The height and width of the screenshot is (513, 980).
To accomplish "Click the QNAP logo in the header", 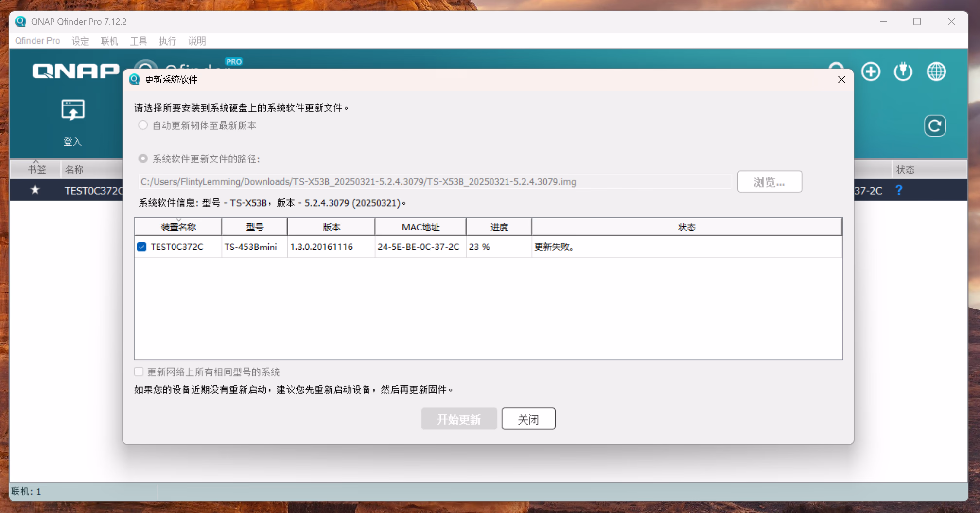I will (x=76, y=71).
